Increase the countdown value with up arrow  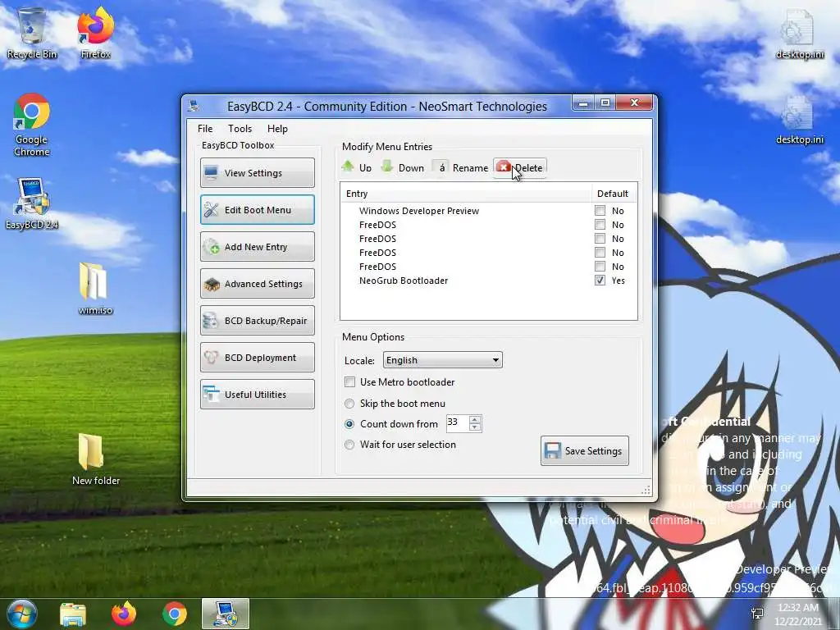(x=475, y=419)
